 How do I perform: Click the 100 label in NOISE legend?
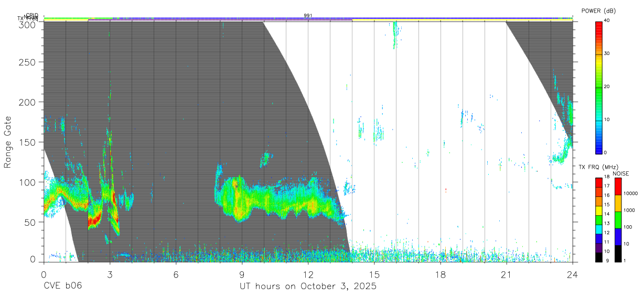628,227
